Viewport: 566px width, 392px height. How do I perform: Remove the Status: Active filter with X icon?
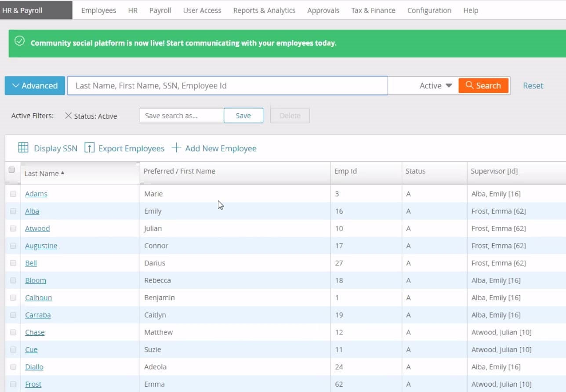pyautogui.click(x=68, y=116)
